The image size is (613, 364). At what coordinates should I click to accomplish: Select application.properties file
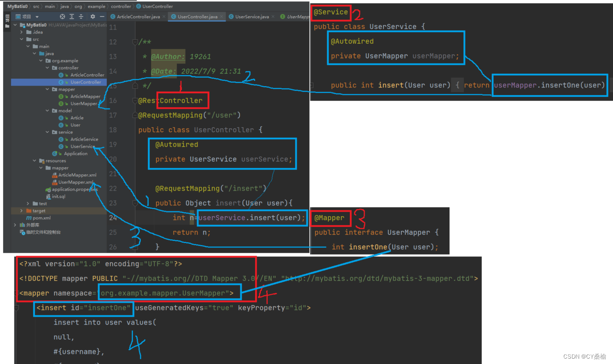point(75,189)
